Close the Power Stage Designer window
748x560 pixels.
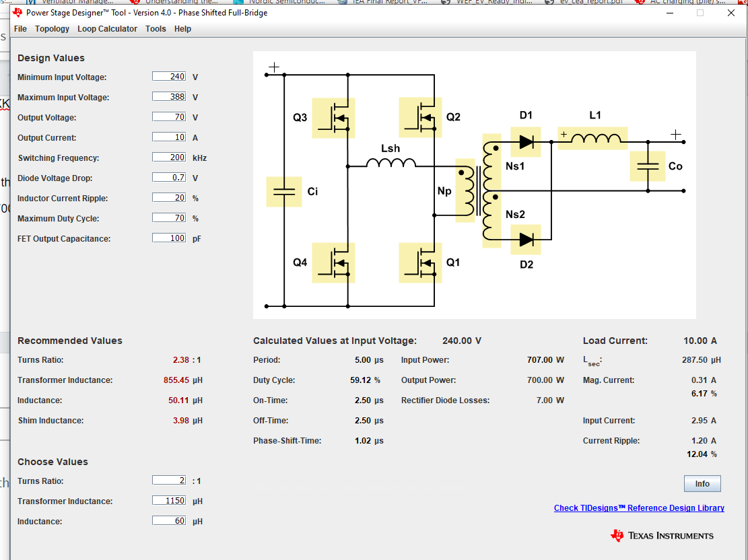tap(730, 13)
